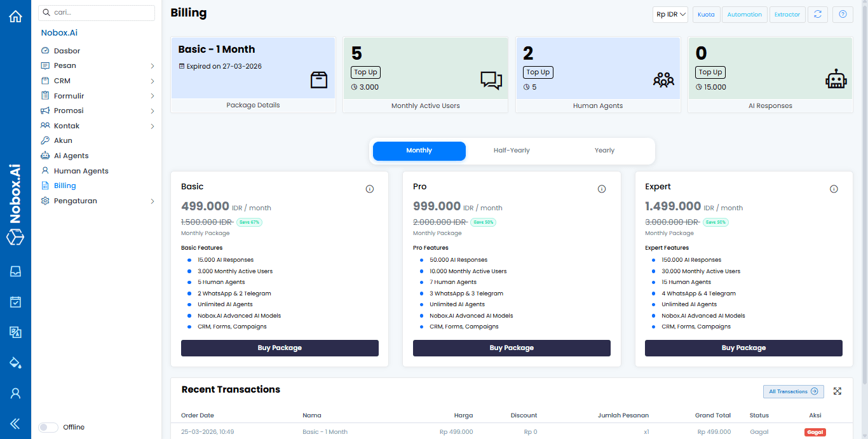Open the translate language icon
This screenshot has width=868, height=439.
(x=15, y=332)
